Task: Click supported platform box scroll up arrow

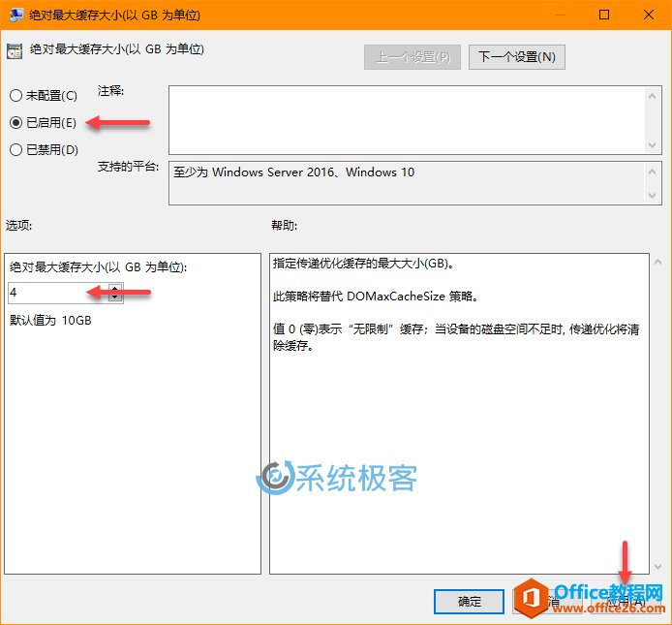Action: [x=653, y=172]
